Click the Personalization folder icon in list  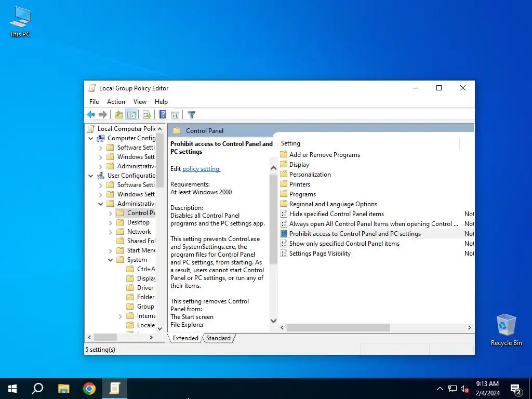284,174
